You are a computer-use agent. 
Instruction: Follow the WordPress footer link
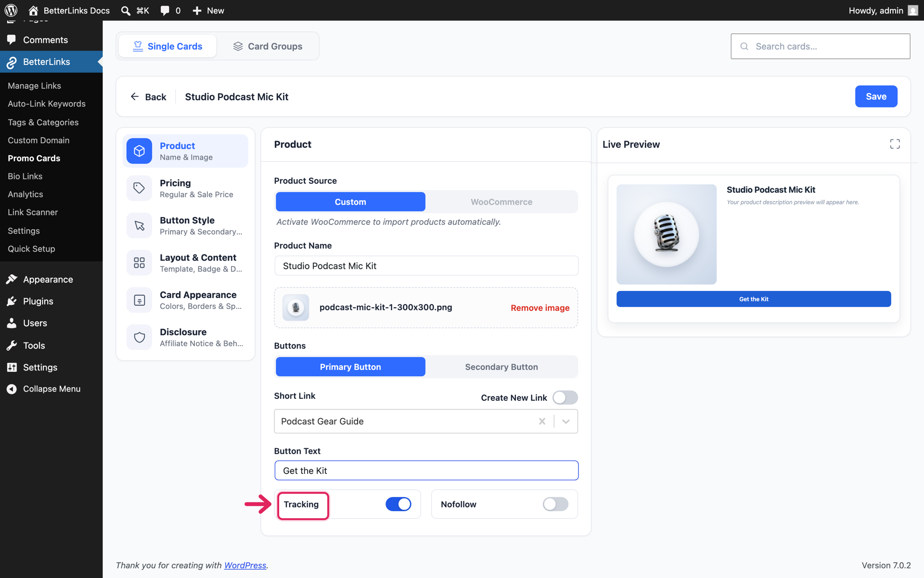(x=245, y=565)
